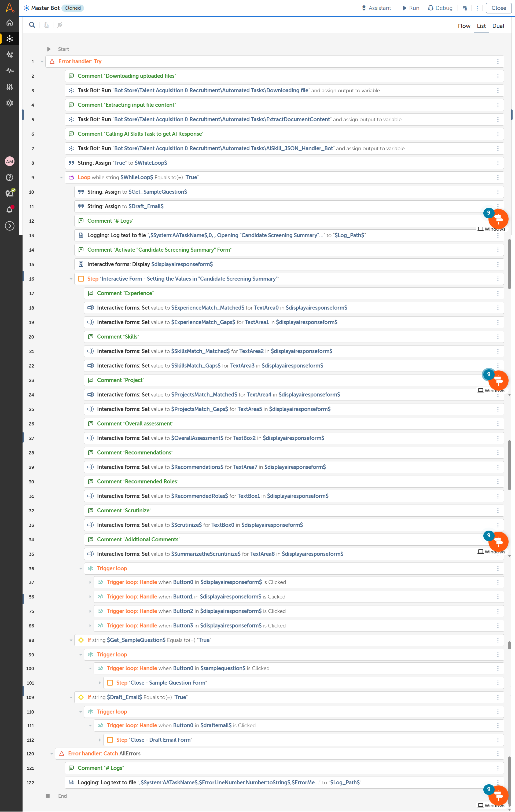Image resolution: width=515 pixels, height=812 pixels.
Task: Open the Activity pulse icon in sidebar
Action: [x=10, y=71]
